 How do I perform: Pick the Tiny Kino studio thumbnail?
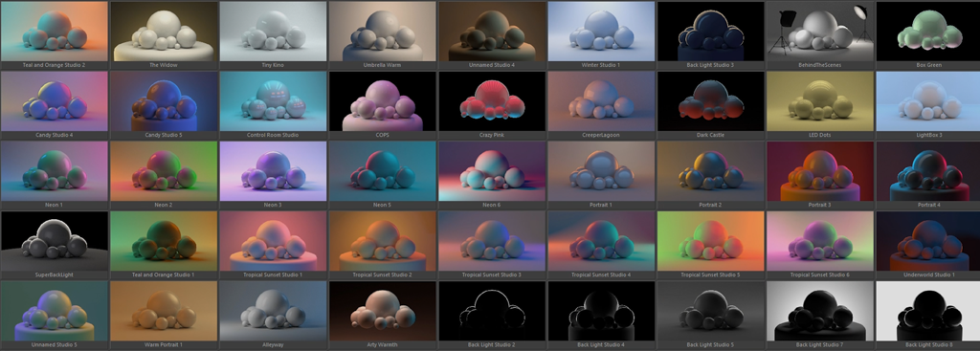tap(273, 32)
